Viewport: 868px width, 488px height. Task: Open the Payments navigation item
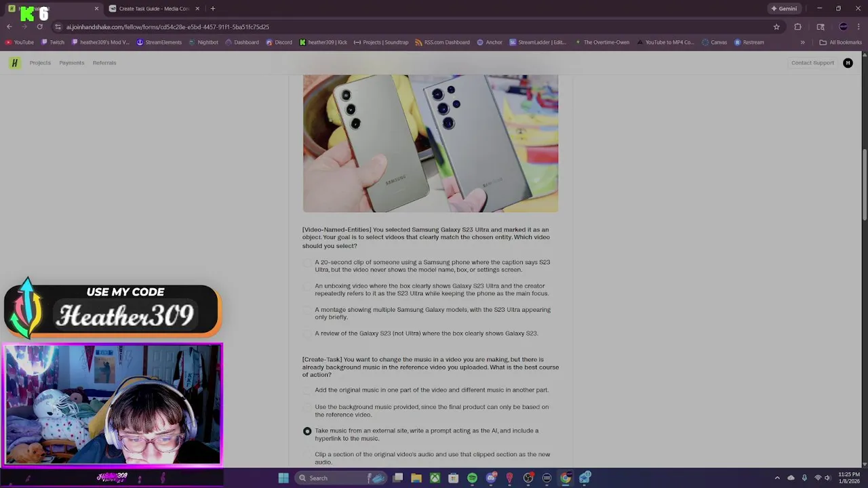(x=72, y=62)
